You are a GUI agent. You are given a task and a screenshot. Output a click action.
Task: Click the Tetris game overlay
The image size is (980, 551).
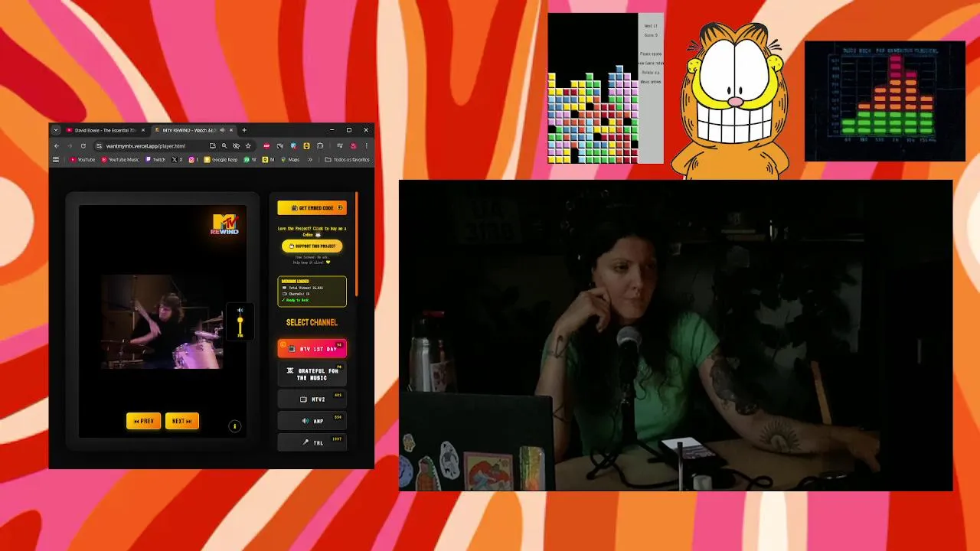point(606,88)
